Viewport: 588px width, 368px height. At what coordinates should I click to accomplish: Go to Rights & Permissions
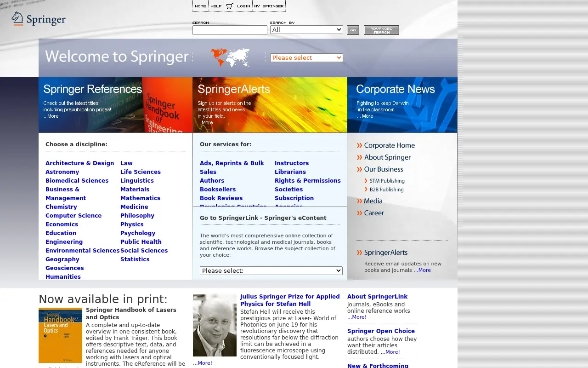tap(307, 180)
